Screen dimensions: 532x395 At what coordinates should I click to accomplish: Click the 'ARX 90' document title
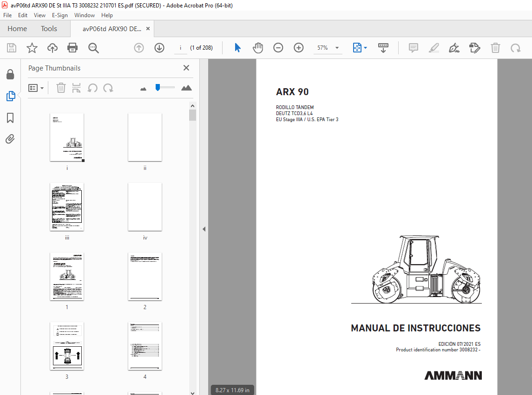(292, 92)
